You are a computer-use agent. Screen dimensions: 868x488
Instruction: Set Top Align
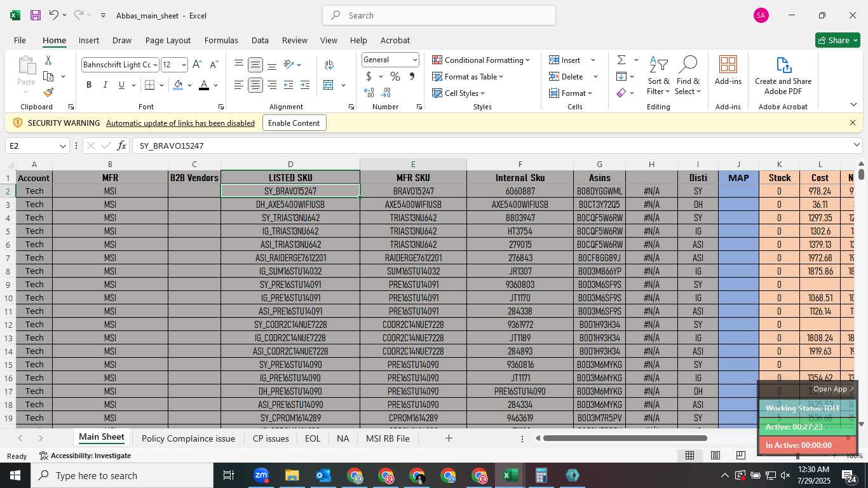click(239, 65)
